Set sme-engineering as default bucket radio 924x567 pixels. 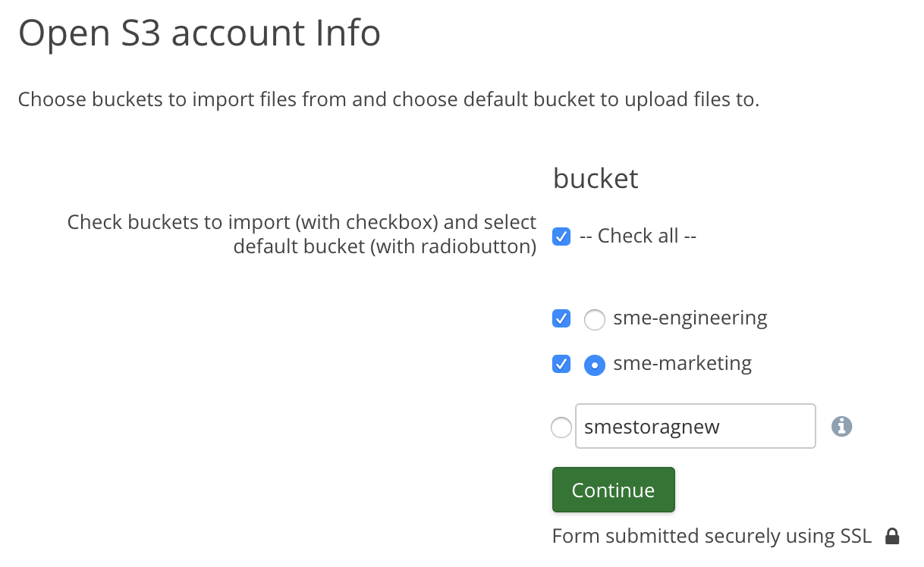[x=595, y=320]
